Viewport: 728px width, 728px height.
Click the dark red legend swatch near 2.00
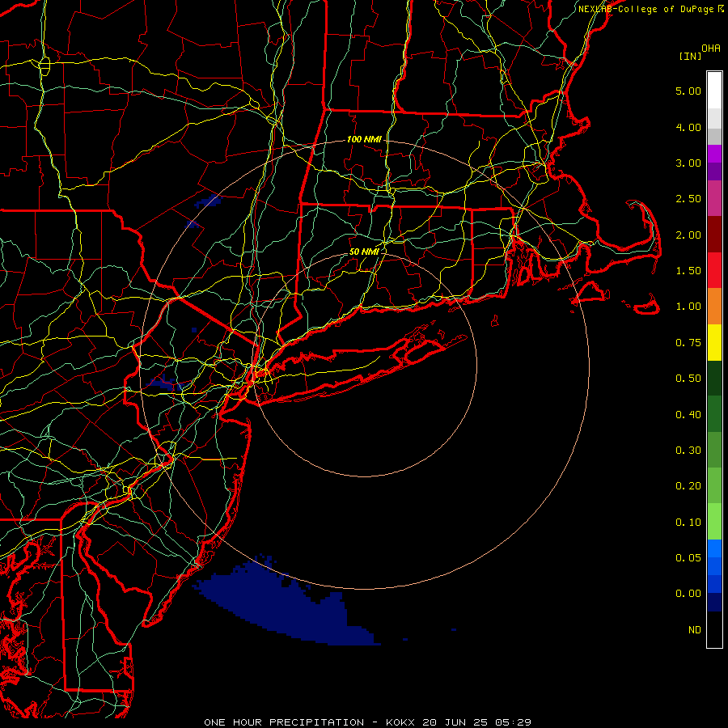(x=714, y=235)
